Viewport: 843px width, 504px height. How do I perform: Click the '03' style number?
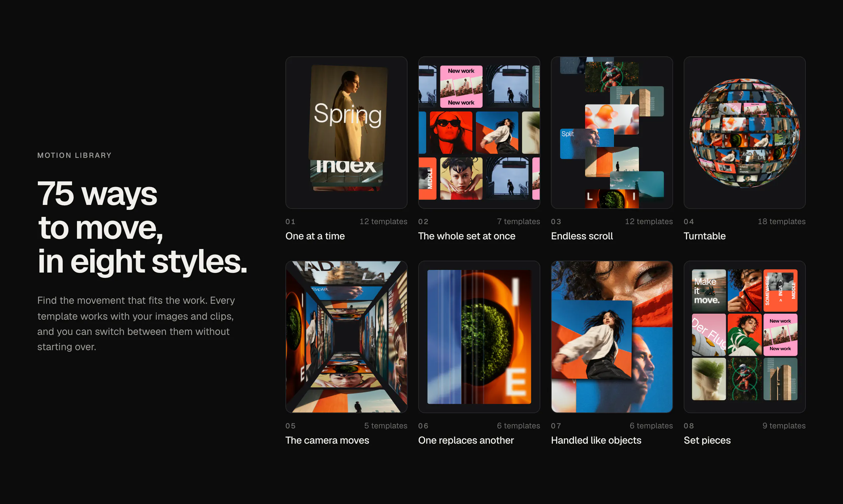556,222
